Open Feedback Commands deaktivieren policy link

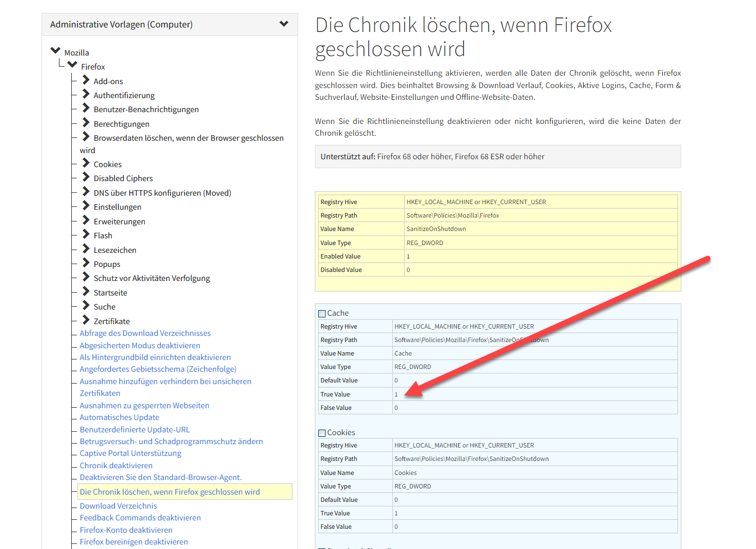click(x=140, y=518)
